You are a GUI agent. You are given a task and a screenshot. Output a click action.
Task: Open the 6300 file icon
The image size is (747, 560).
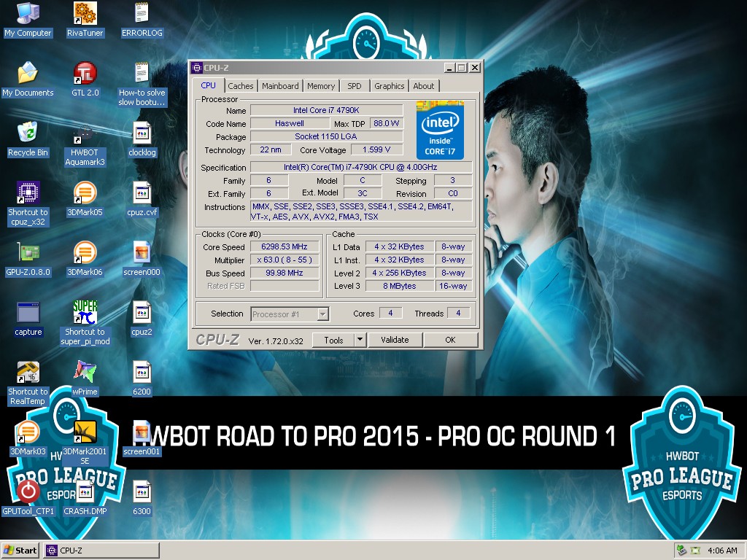[142, 498]
